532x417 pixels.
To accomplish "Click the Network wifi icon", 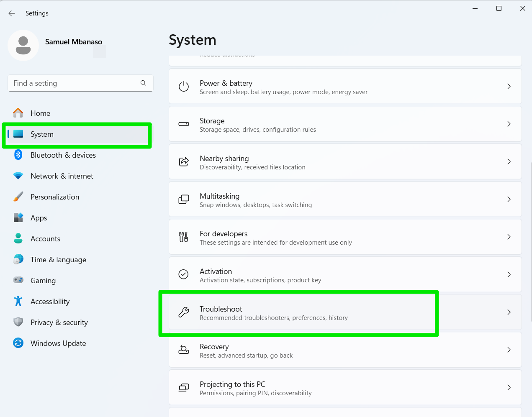I will [x=18, y=176].
